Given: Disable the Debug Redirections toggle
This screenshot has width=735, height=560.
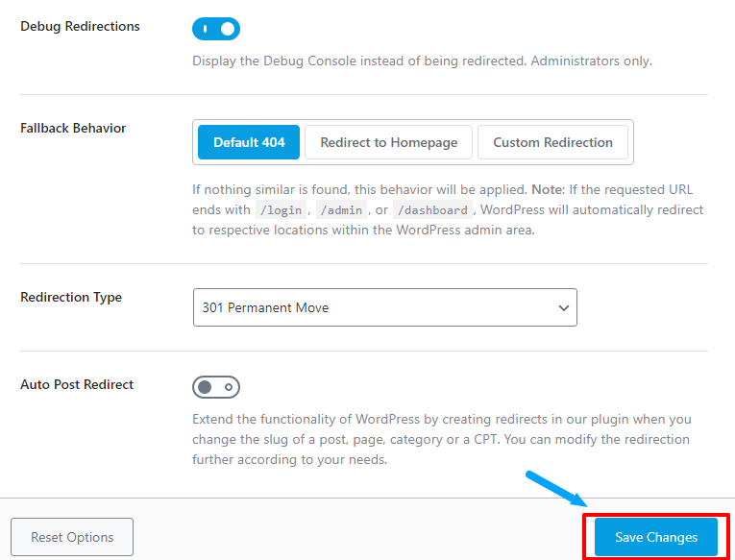Looking at the screenshot, I should [x=216, y=30].
